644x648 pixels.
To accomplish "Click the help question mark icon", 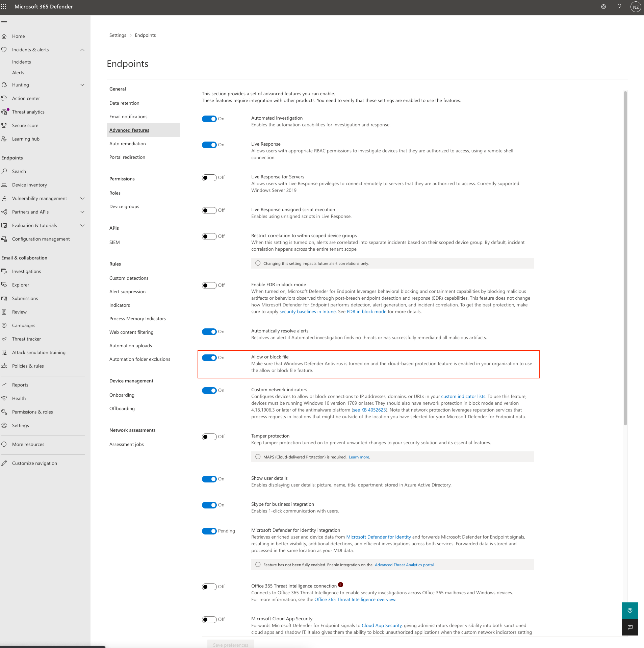I will pos(619,6).
